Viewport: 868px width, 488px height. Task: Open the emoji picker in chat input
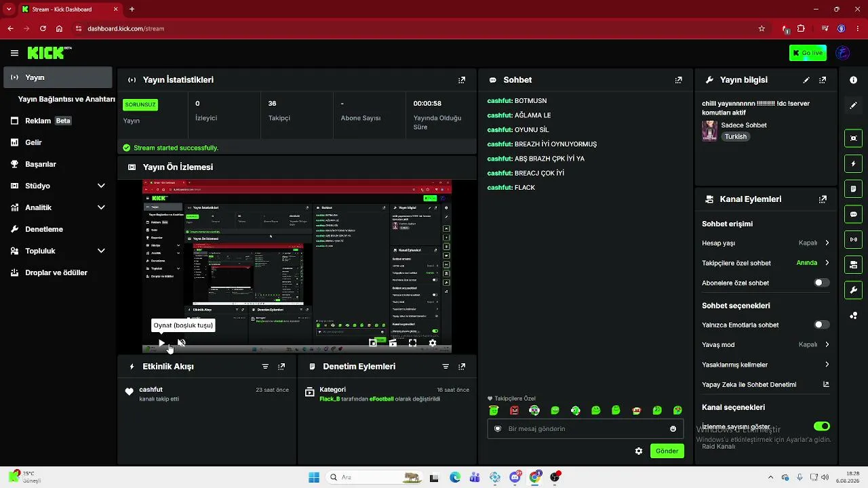[x=673, y=429]
